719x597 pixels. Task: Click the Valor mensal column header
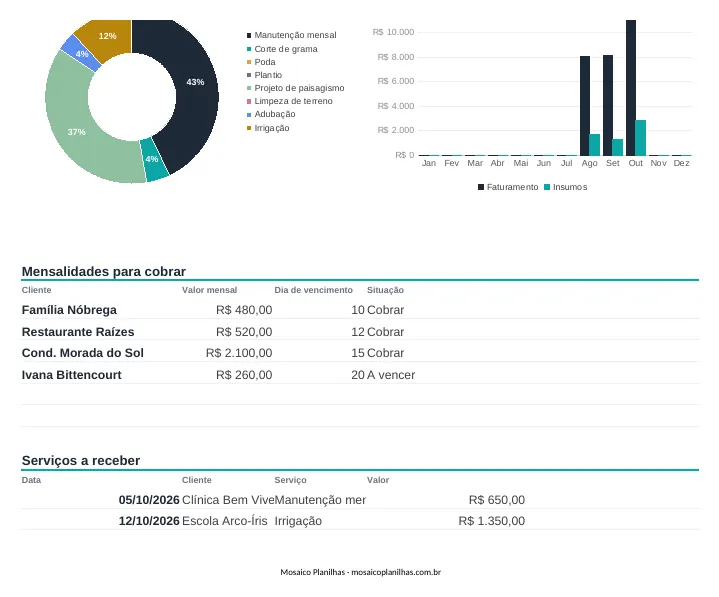click(210, 290)
